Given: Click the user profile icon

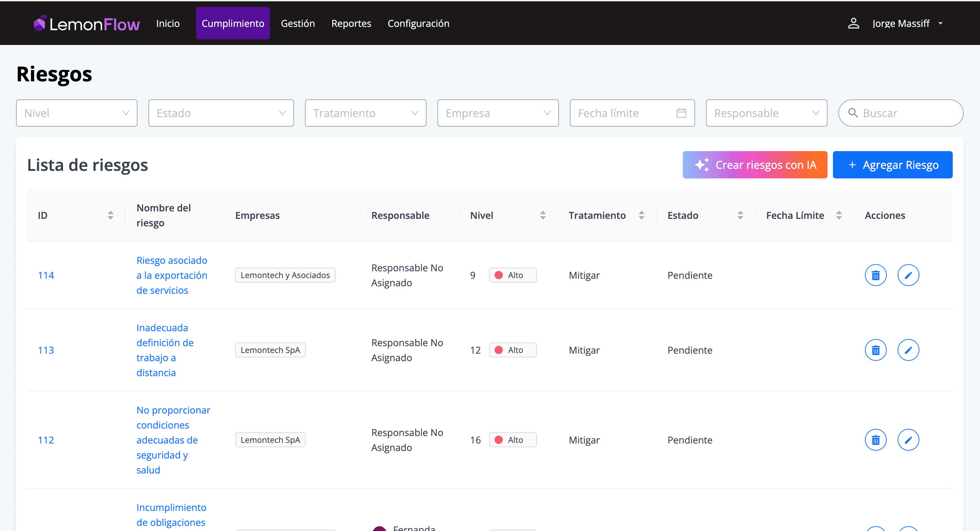Looking at the screenshot, I should (853, 23).
